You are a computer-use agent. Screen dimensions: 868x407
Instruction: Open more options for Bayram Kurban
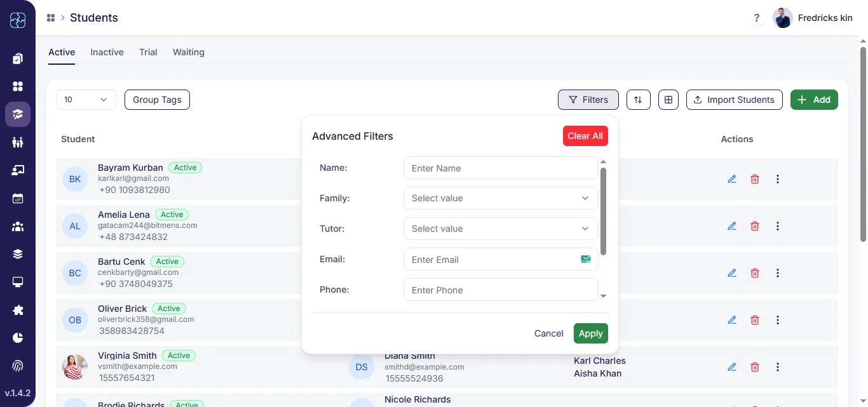[778, 179]
